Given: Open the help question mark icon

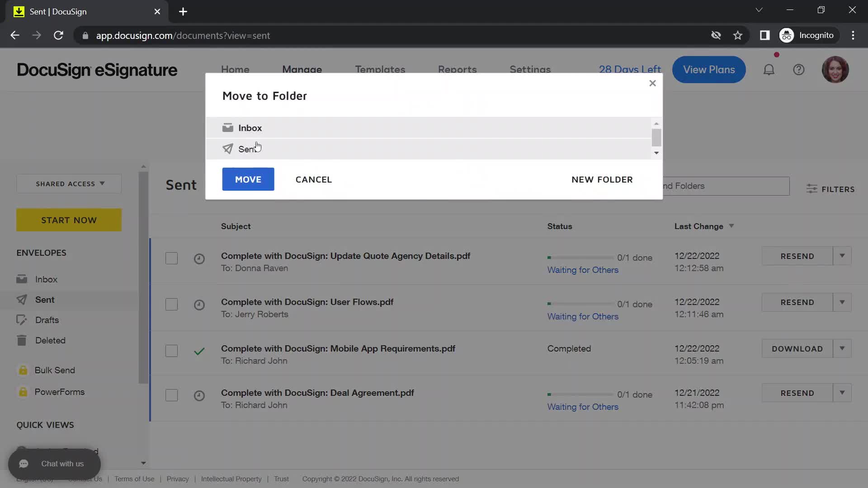Looking at the screenshot, I should click(x=798, y=70).
